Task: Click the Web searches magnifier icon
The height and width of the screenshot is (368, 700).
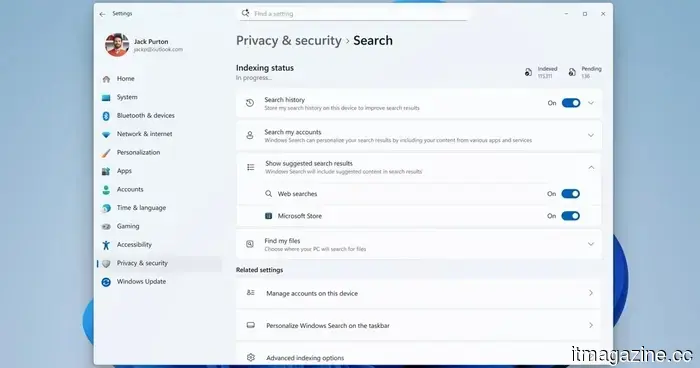Action: click(268, 194)
